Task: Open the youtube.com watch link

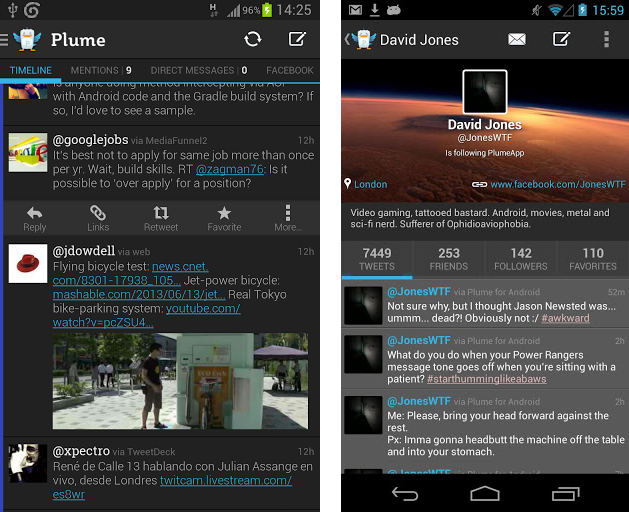Action: [x=203, y=309]
